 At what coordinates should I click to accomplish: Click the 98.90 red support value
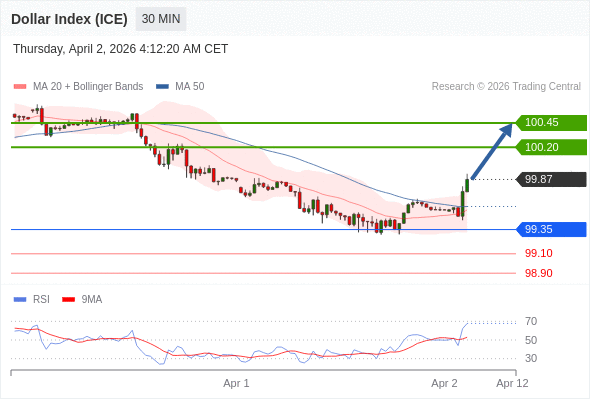(x=538, y=273)
